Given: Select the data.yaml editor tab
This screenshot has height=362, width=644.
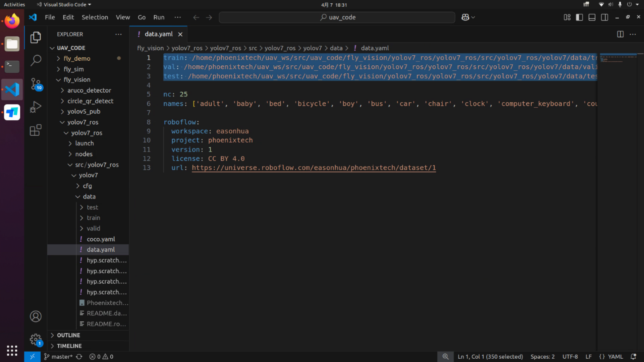Looking at the screenshot, I should click(x=158, y=34).
